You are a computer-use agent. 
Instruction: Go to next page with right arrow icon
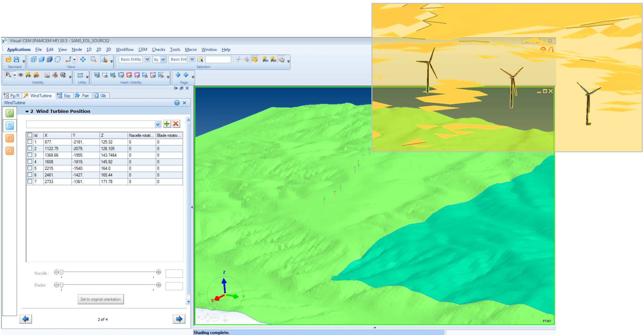point(186,75)
